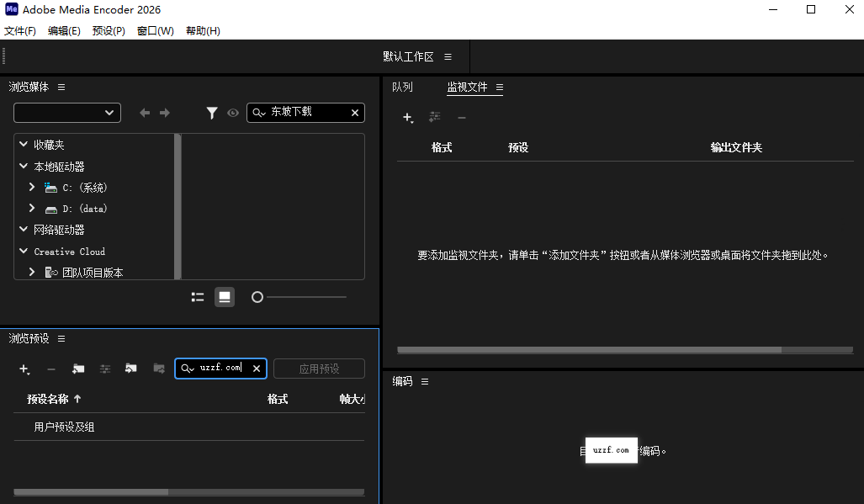This screenshot has height=504, width=864.
Task: Create a new preset via plus icon
Action: [x=24, y=369]
